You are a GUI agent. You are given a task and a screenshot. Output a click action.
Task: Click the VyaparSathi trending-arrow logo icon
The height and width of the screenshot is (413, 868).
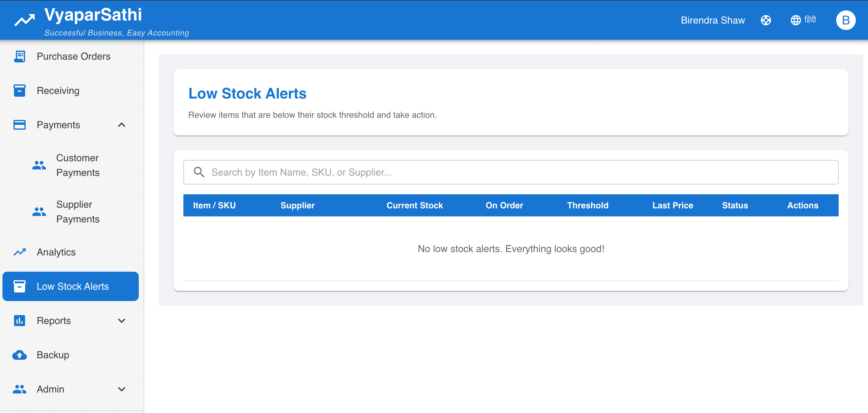coord(24,20)
